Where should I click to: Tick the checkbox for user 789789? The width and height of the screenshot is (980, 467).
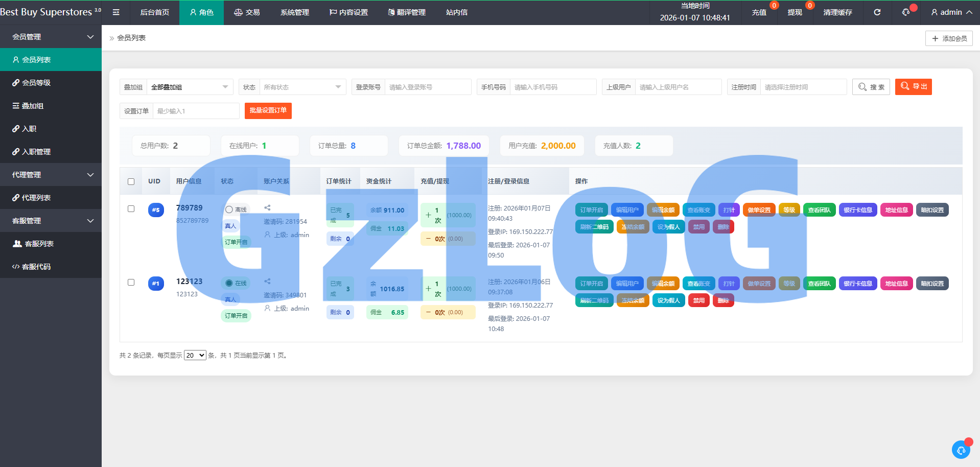(x=131, y=209)
